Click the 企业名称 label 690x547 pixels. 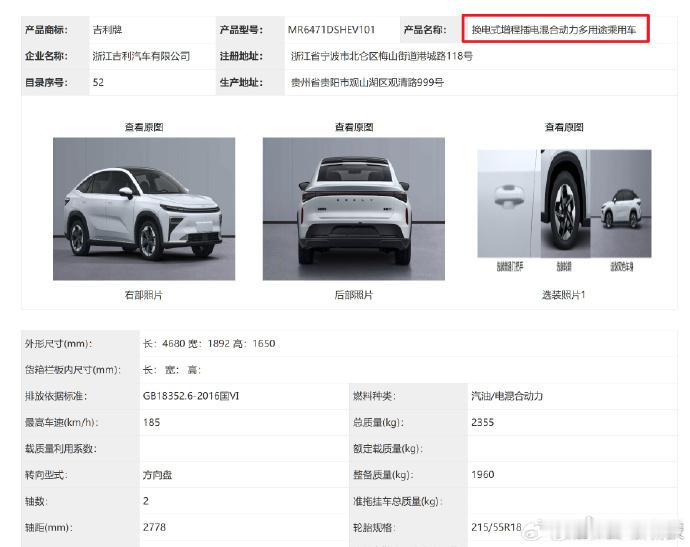[x=46, y=56]
